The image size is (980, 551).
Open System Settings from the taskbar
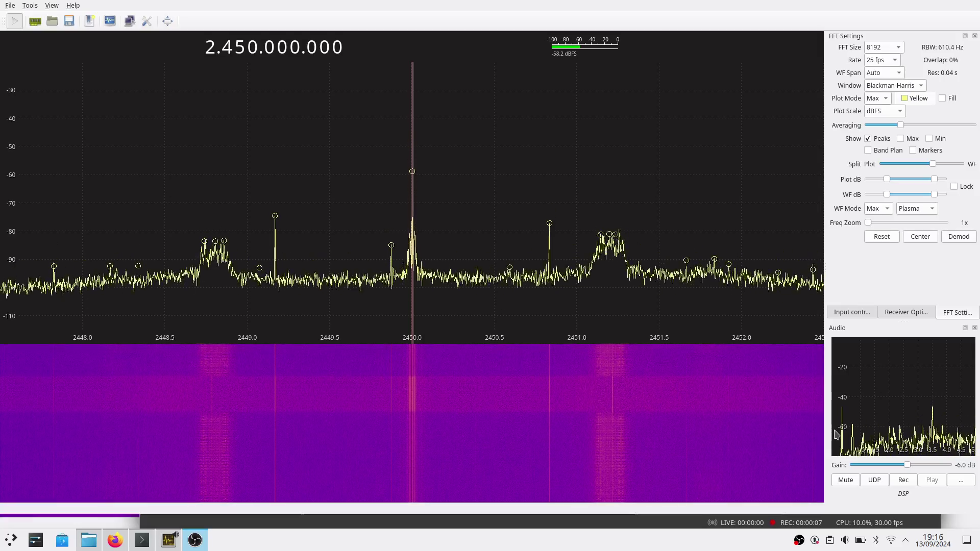pyautogui.click(x=36, y=540)
